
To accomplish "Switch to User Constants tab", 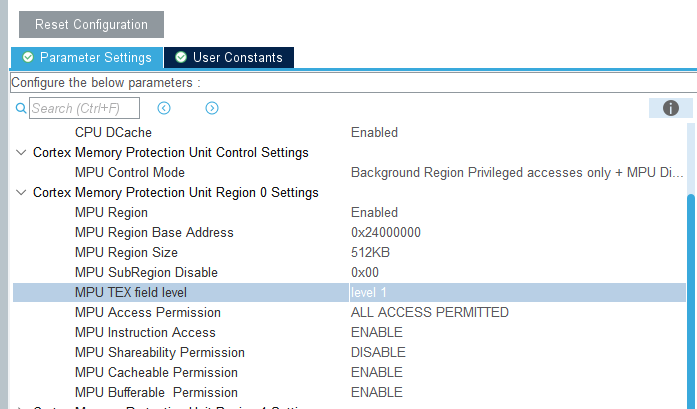I will pyautogui.click(x=229, y=57).
